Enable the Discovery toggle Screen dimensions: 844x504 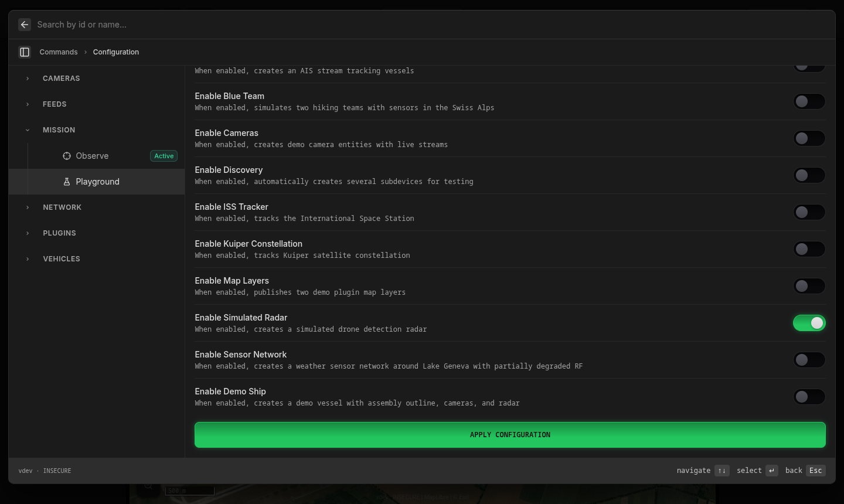[x=809, y=175]
